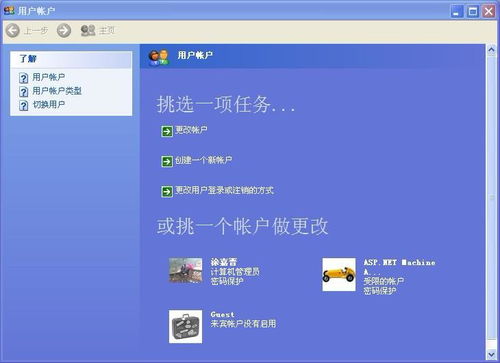Maximize the 用户帐户 window
The image size is (500, 363).
click(473, 12)
